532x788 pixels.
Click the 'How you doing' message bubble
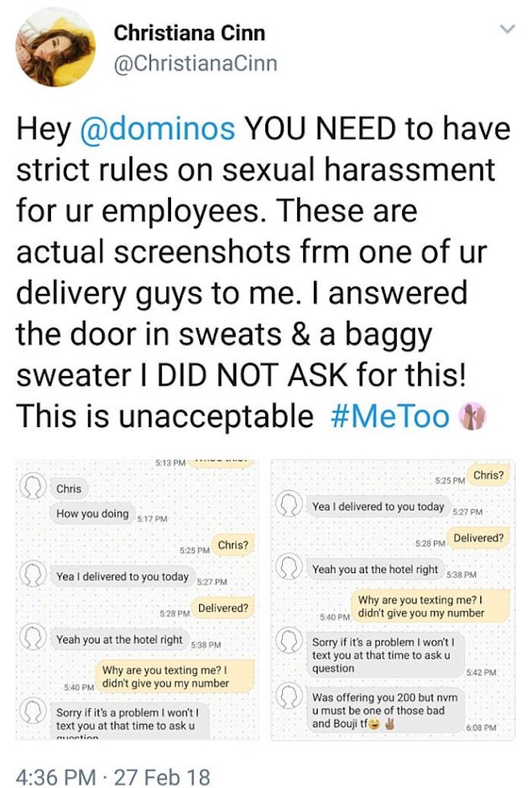click(x=93, y=513)
